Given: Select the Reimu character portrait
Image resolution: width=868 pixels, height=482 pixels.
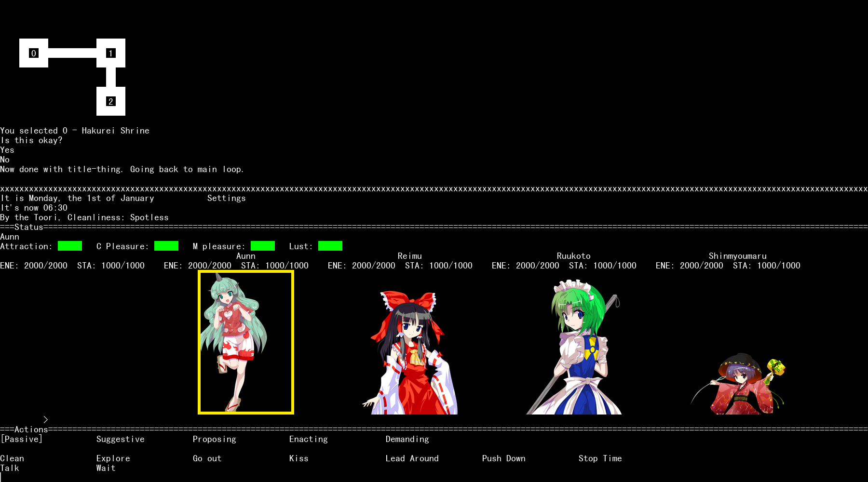Looking at the screenshot, I should click(x=410, y=352).
